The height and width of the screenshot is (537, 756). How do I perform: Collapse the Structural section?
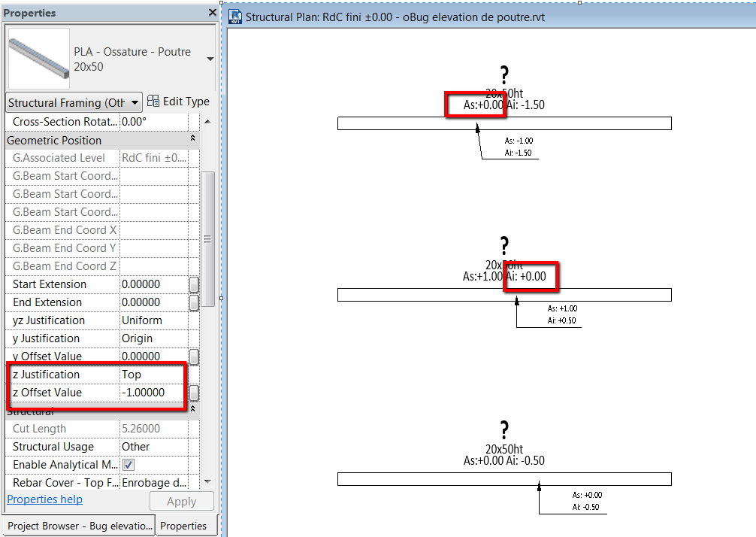194,410
